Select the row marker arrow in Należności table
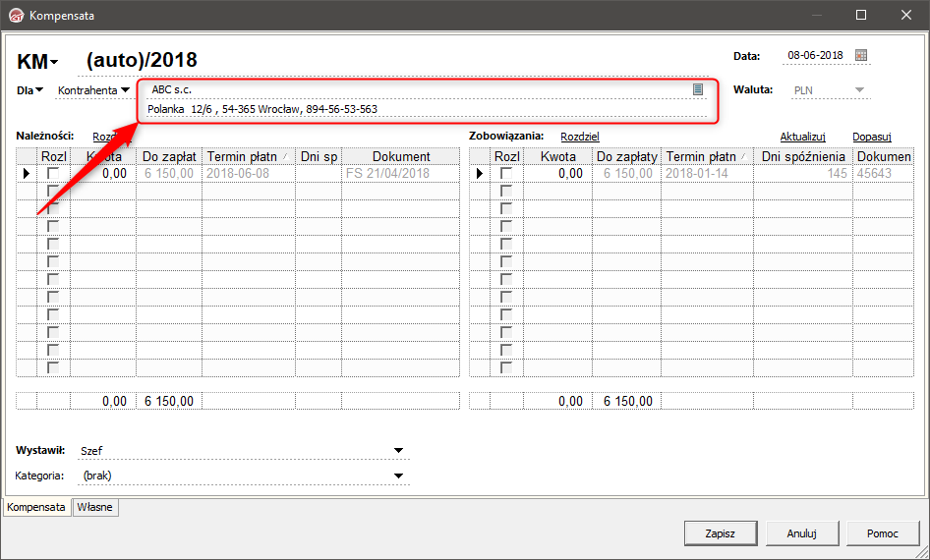 (27, 174)
